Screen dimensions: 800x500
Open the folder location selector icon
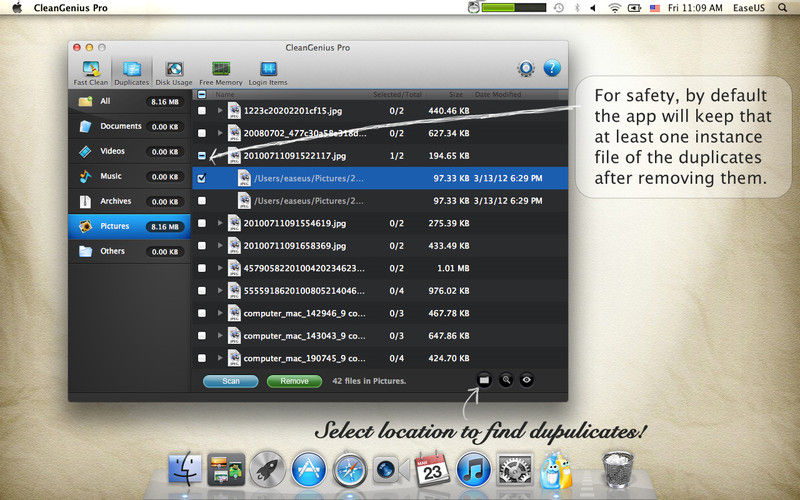(484, 380)
